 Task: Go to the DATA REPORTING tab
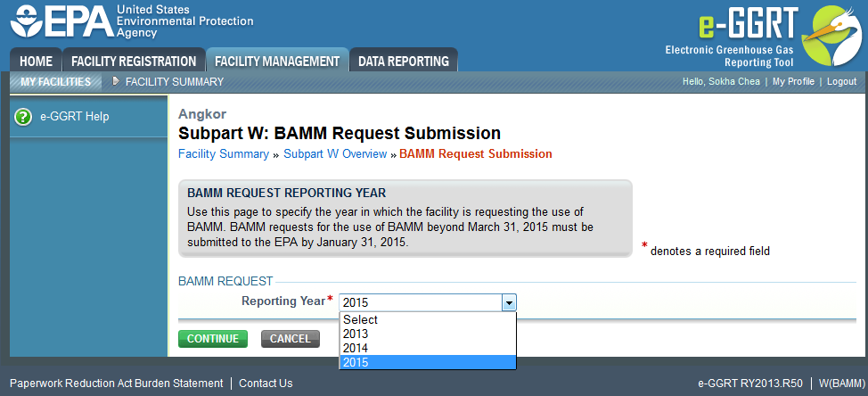404,61
